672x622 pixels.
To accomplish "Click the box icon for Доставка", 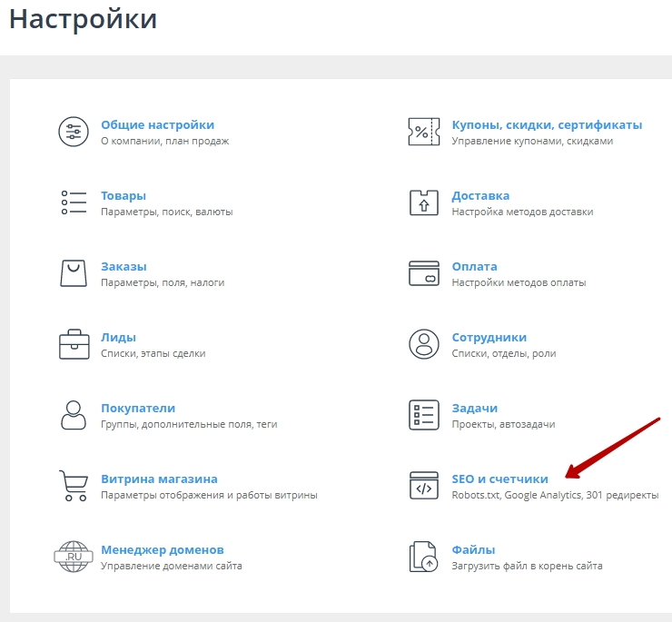I will [424, 202].
